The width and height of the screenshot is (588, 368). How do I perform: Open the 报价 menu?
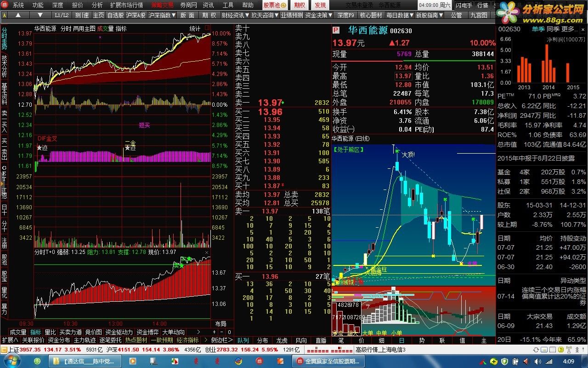(x=78, y=5)
